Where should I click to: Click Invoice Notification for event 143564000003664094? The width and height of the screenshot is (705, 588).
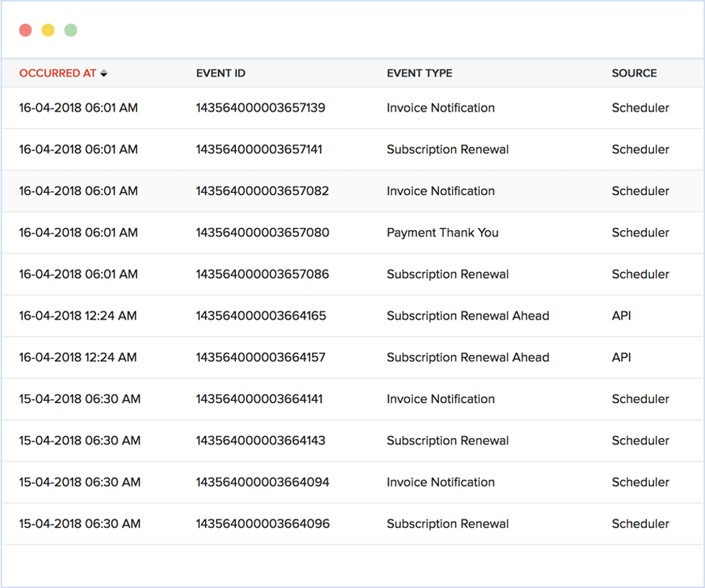pyautogui.click(x=440, y=483)
